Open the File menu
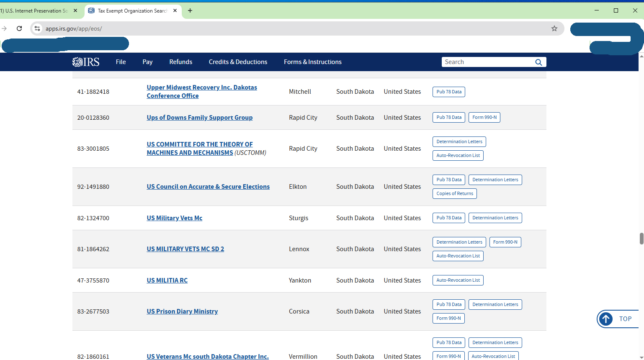644x360 pixels. tap(121, 62)
